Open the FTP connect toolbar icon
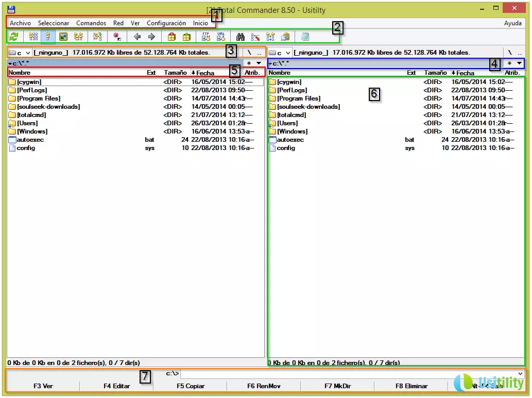The image size is (532, 398). point(206,37)
